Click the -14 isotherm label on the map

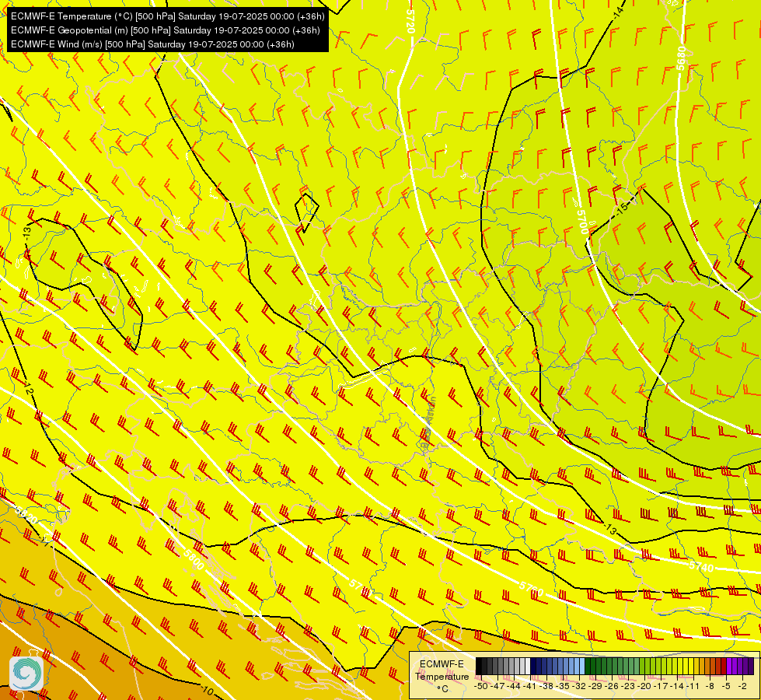point(618,13)
